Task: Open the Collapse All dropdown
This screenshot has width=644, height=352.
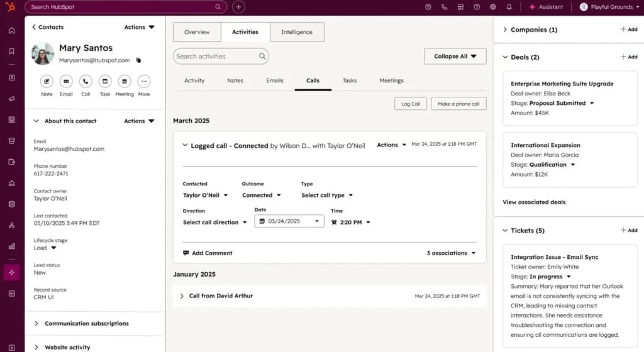Action: pyautogui.click(x=455, y=56)
